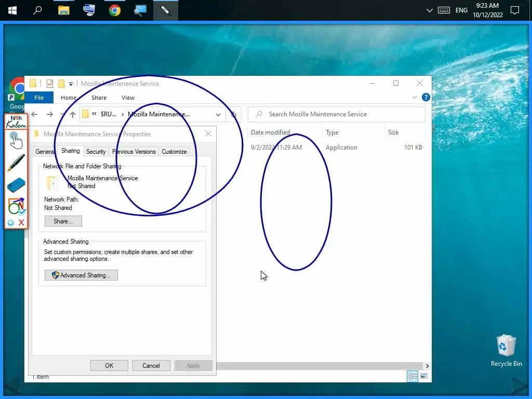The width and height of the screenshot is (532, 399).
Task: Open File Explorer from the taskbar
Action: 63,10
